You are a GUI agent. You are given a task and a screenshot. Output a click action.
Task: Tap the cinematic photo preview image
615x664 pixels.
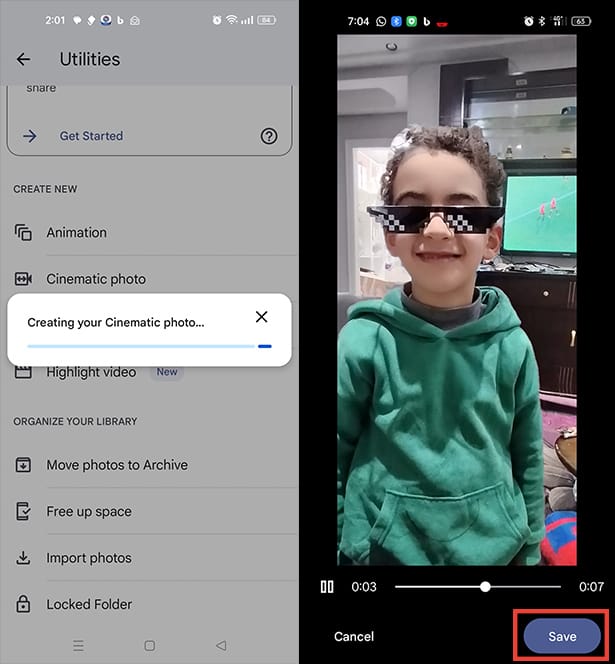[457, 300]
